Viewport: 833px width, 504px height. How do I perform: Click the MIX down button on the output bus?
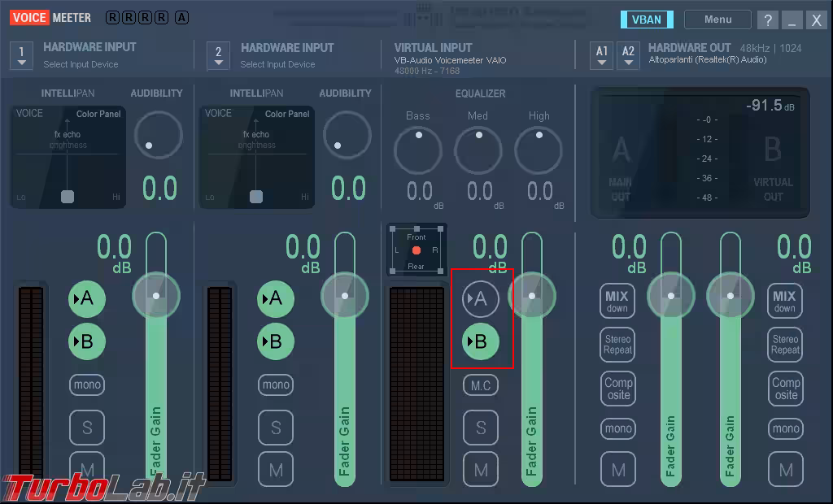[x=617, y=301]
